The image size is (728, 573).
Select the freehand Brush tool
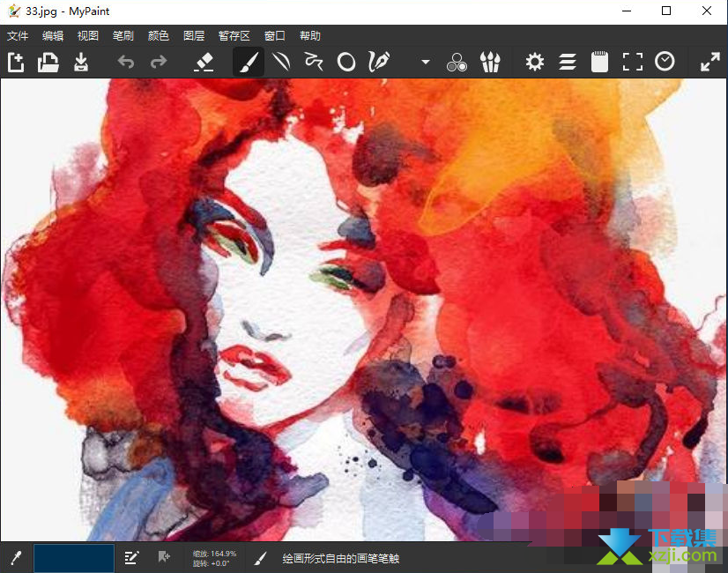coord(249,62)
